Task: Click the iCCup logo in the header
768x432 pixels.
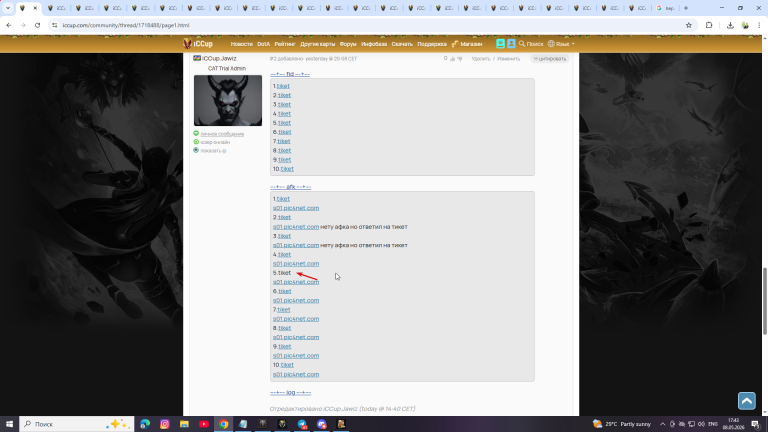Action: pyautogui.click(x=198, y=44)
